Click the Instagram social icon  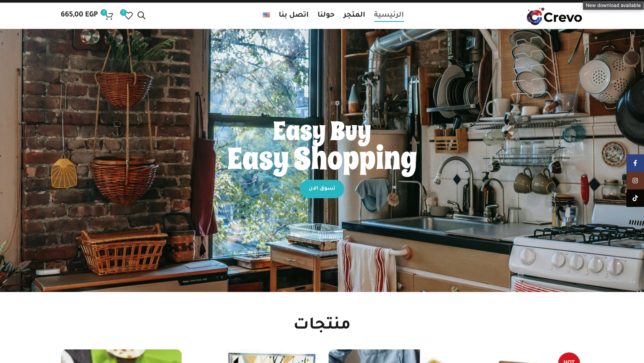click(x=635, y=180)
